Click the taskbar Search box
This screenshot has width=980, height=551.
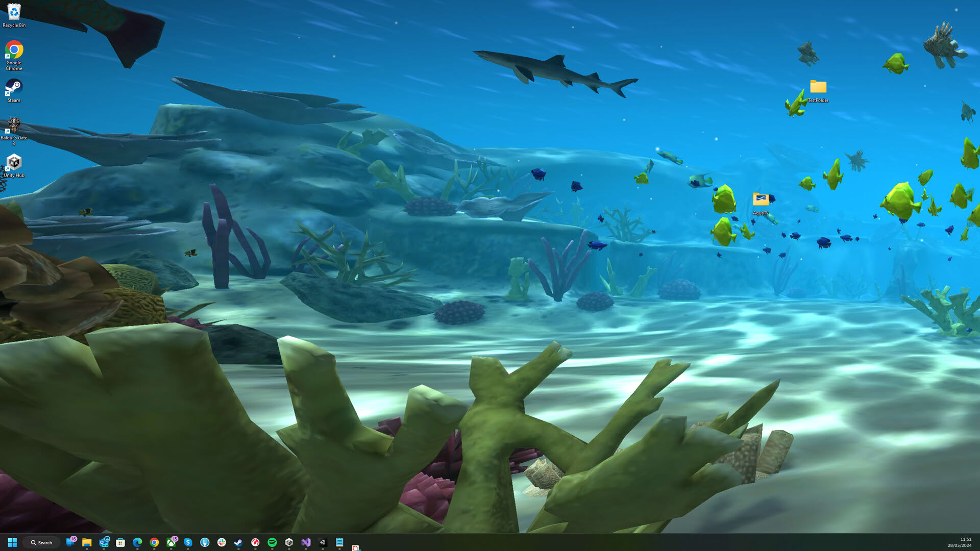pyautogui.click(x=41, y=542)
